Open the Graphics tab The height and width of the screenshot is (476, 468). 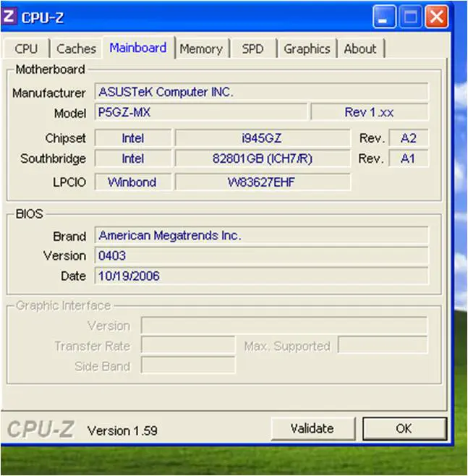click(307, 49)
